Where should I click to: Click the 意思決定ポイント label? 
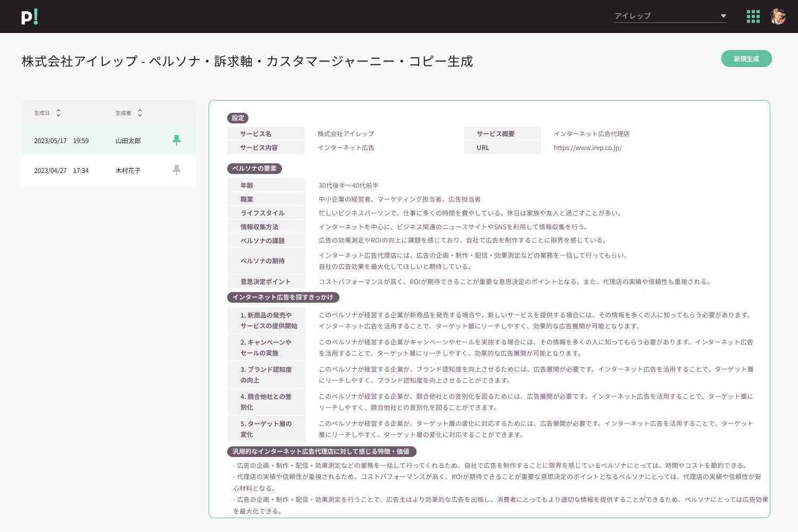click(x=267, y=281)
